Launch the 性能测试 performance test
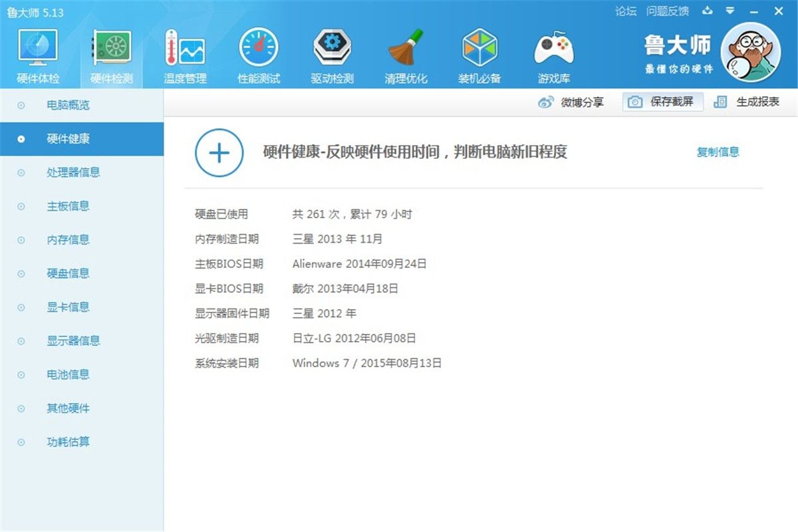This screenshot has width=798, height=532. (x=259, y=57)
